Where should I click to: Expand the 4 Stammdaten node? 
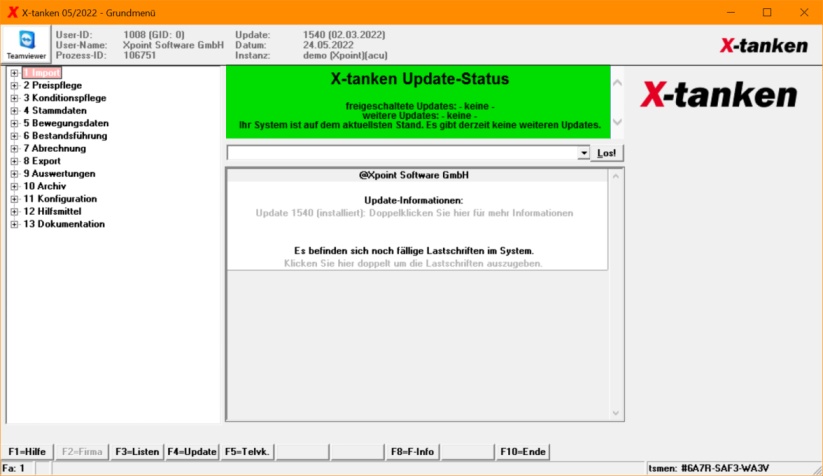coord(14,111)
